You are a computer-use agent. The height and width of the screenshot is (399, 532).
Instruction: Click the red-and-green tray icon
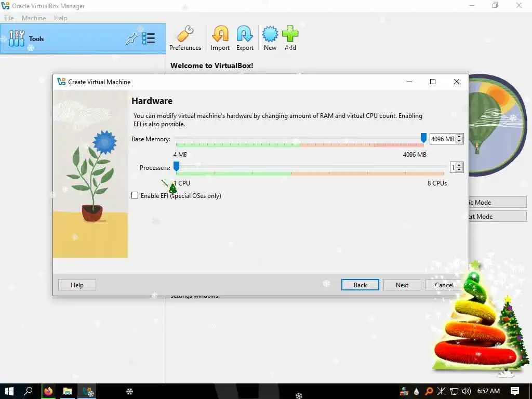[x=404, y=391]
